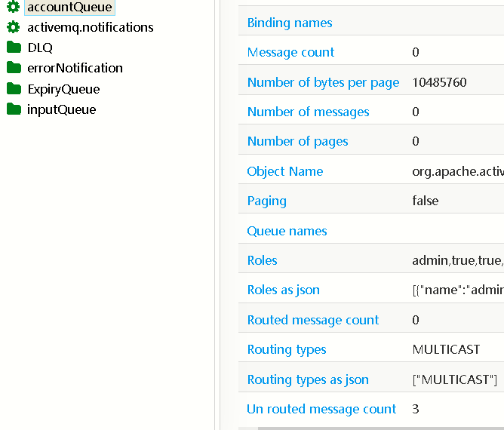Open ExpiryQueue in the tree
The width and height of the screenshot is (504, 430).
point(63,89)
